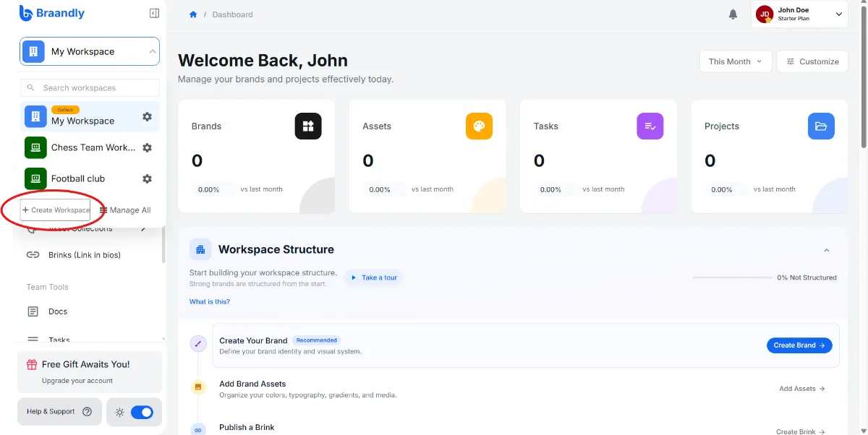Collapse the Workspace Structure section
Image resolution: width=868 pixels, height=435 pixels.
click(x=827, y=250)
